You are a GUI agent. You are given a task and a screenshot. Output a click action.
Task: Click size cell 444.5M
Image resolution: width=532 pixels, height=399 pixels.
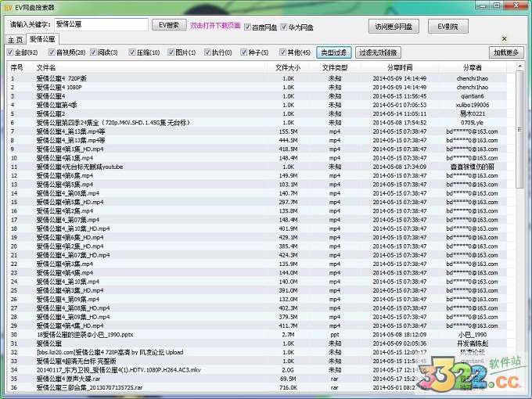(289, 140)
